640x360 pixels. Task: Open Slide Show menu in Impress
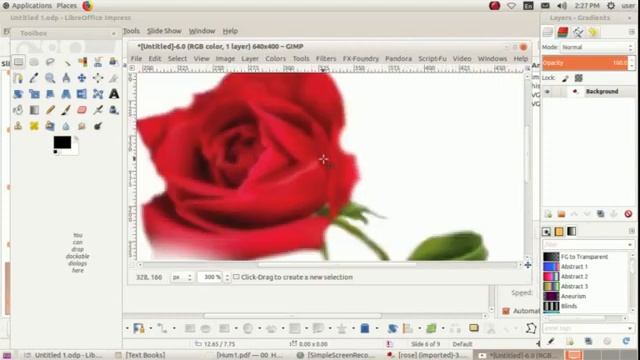pos(164,31)
